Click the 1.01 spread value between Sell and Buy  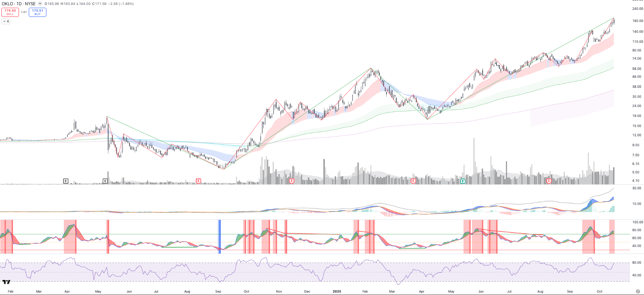(24, 12)
